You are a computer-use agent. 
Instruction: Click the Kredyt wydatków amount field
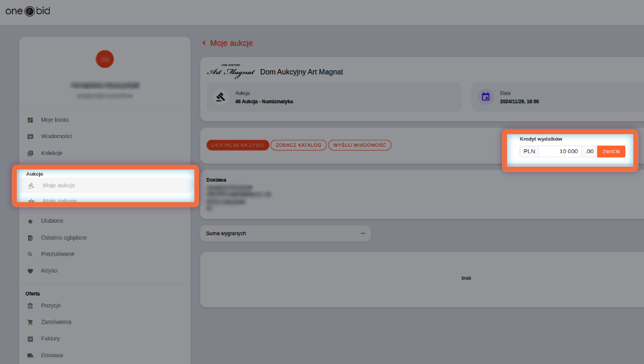point(560,152)
